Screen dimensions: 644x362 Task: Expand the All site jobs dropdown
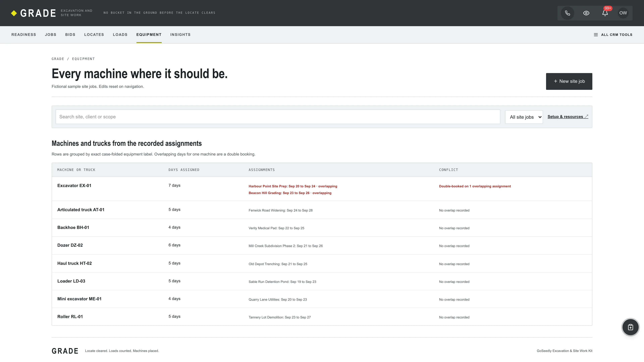[524, 117]
